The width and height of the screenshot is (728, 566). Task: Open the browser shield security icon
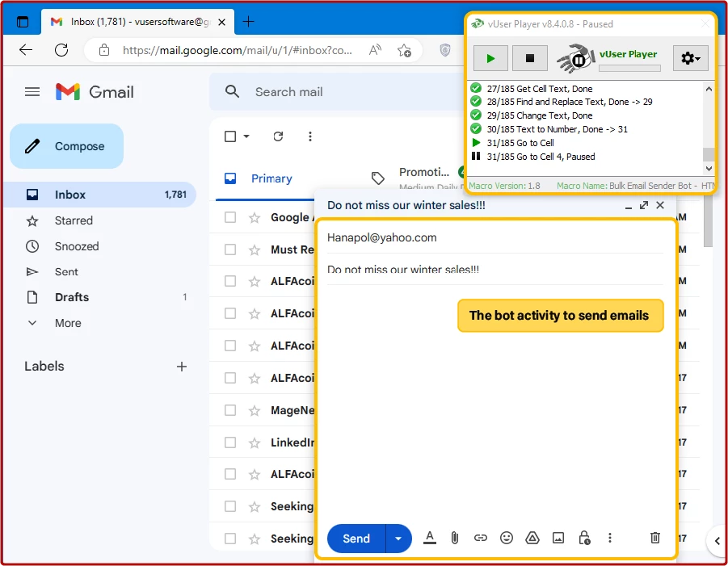point(444,49)
